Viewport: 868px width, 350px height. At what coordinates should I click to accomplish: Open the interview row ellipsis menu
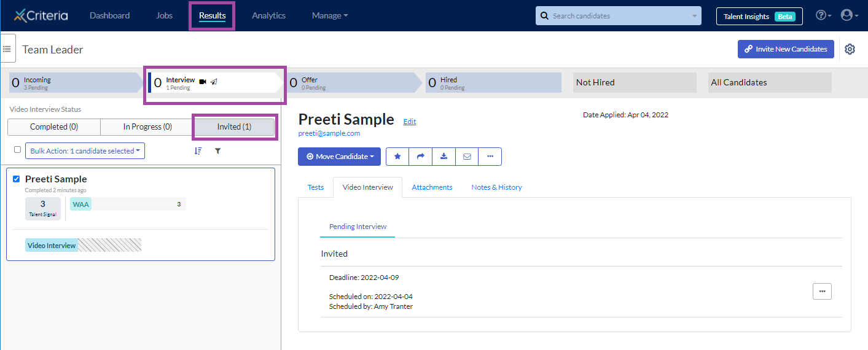coord(822,291)
